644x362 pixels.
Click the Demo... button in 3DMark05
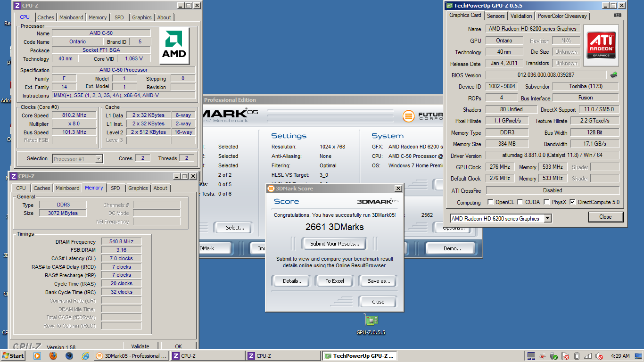(x=452, y=248)
